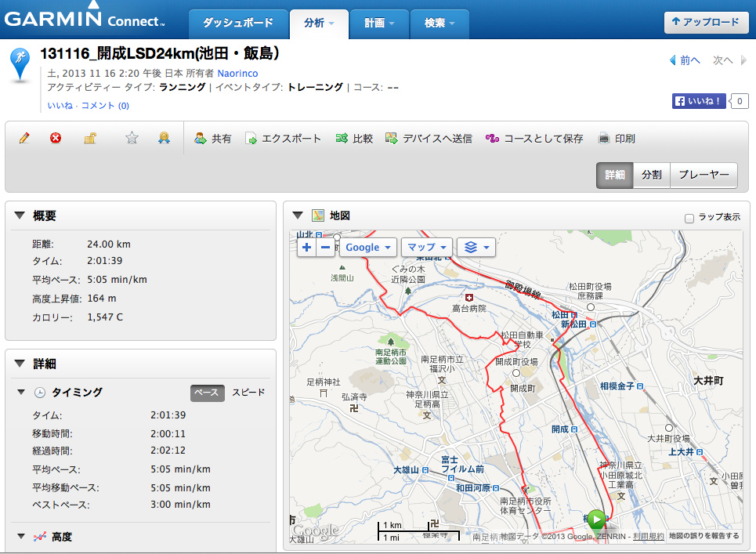Click the 共有 share button
Image resolution: width=756 pixels, height=554 pixels.
(212, 139)
